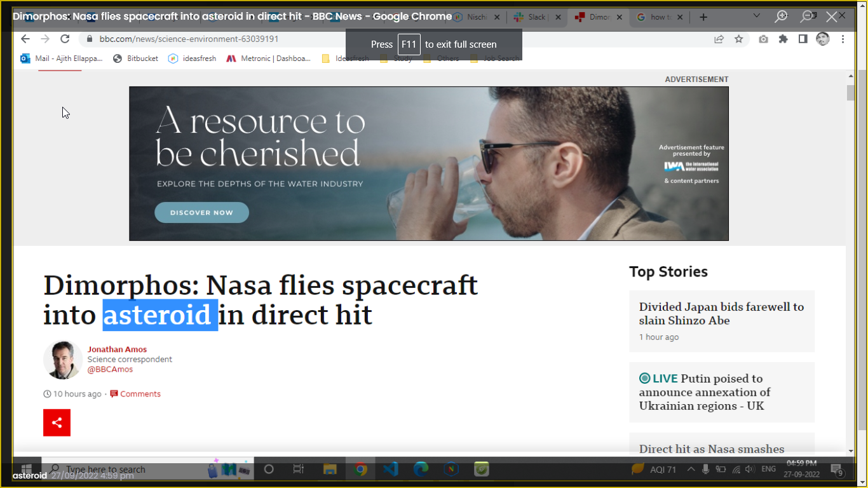
Task: Open the @BBCAmos Twitter handle
Action: pyautogui.click(x=110, y=369)
